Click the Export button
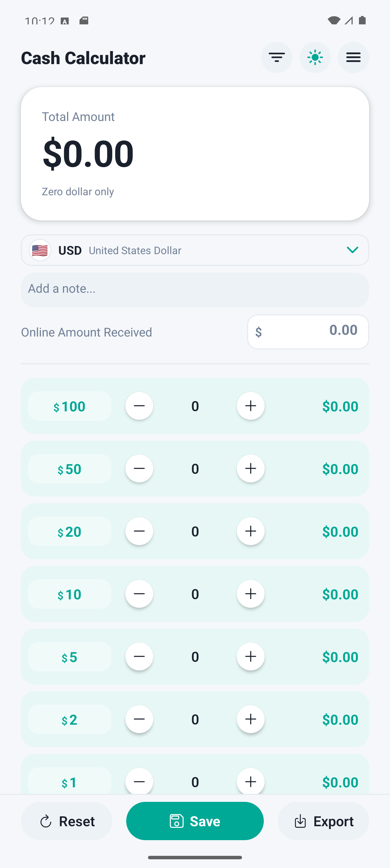Screen dimensions: 390x868 coord(323,821)
